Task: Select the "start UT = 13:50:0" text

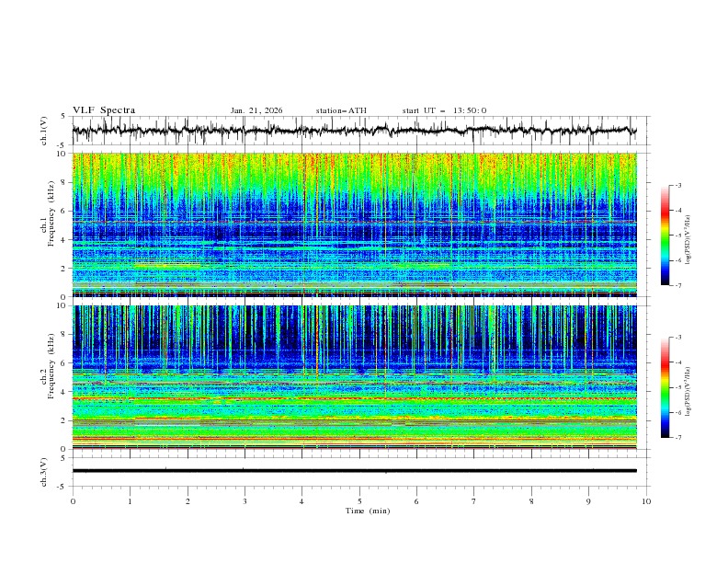Action: pos(444,110)
